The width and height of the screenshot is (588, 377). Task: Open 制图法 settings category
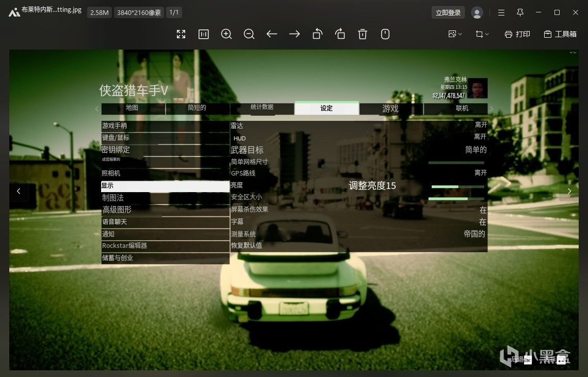click(x=166, y=198)
